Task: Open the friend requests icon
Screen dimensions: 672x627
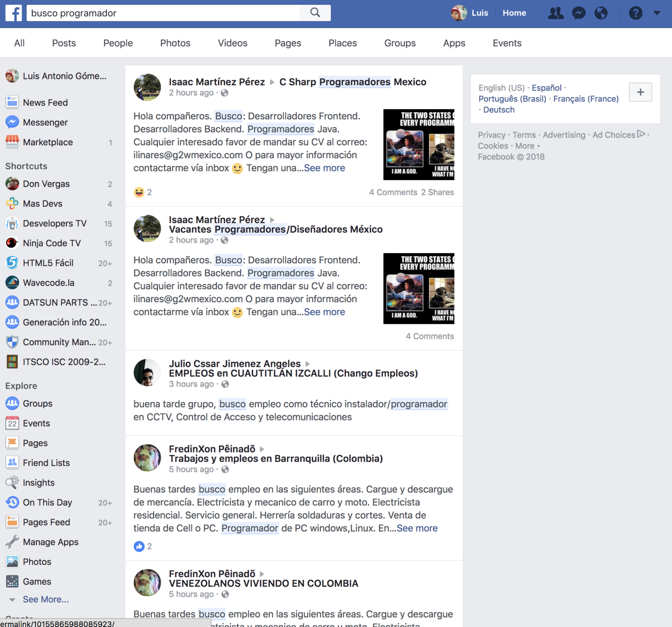Action: (555, 13)
